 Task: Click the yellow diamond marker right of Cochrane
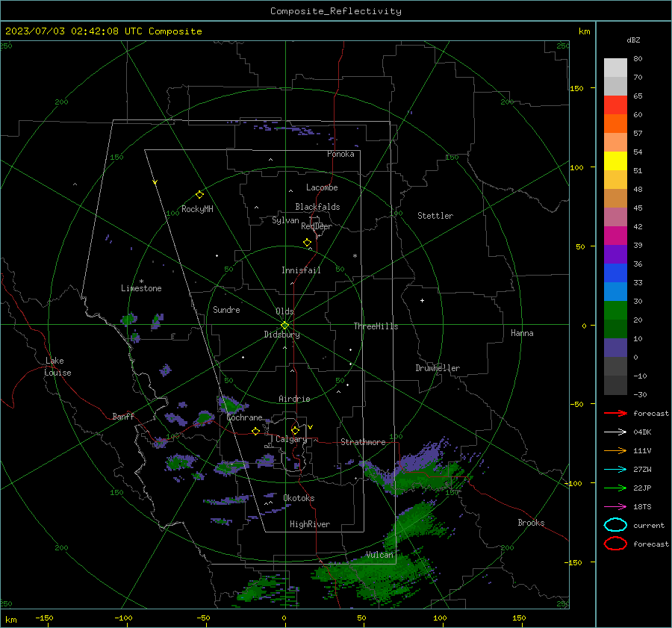click(255, 431)
